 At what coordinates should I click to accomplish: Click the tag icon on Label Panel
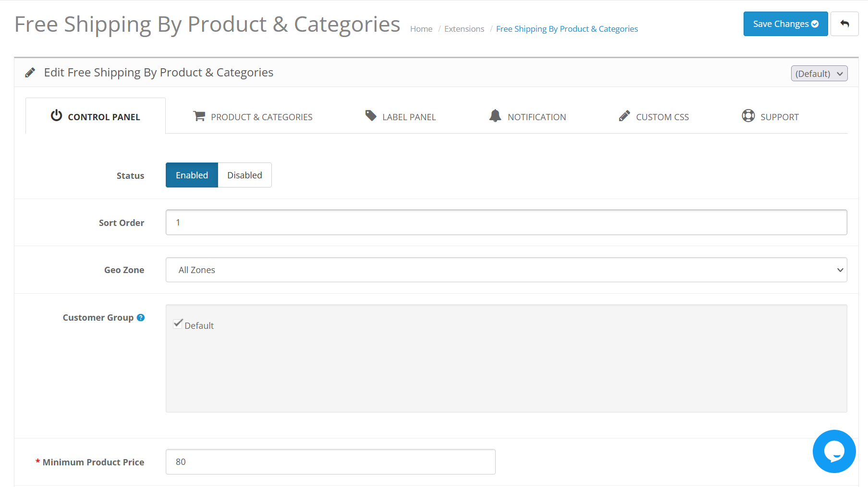coord(371,115)
